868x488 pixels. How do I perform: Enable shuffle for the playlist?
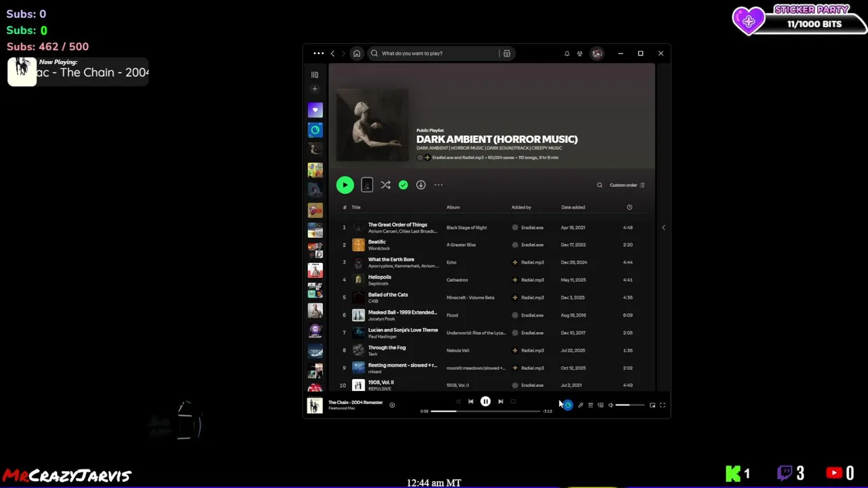pyautogui.click(x=385, y=185)
